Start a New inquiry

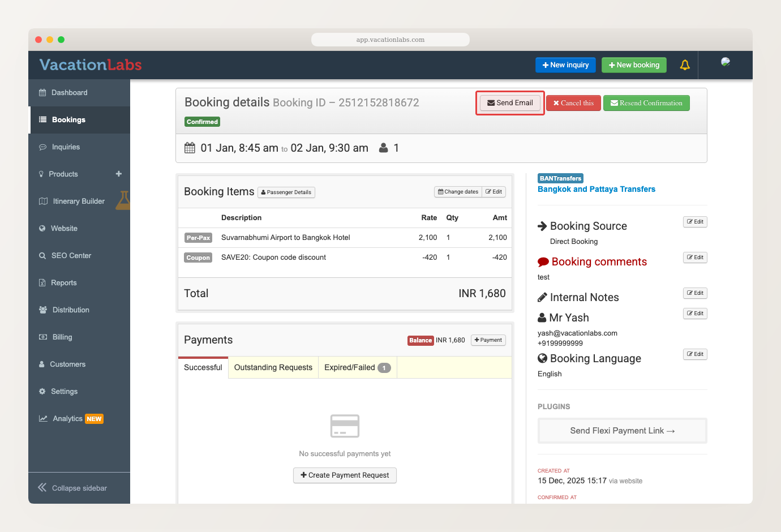tap(565, 65)
